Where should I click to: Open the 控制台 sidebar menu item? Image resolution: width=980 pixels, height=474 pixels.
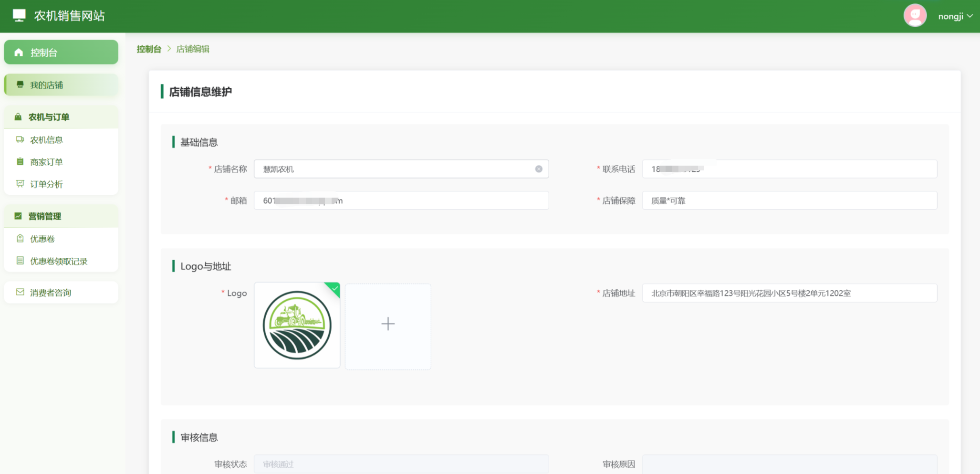pos(61,53)
